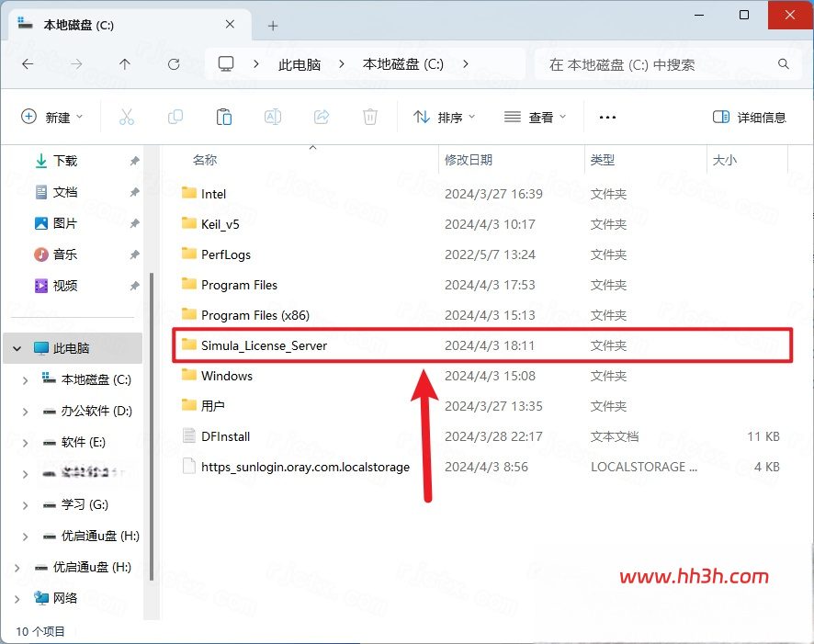Go up one folder level

[125, 63]
